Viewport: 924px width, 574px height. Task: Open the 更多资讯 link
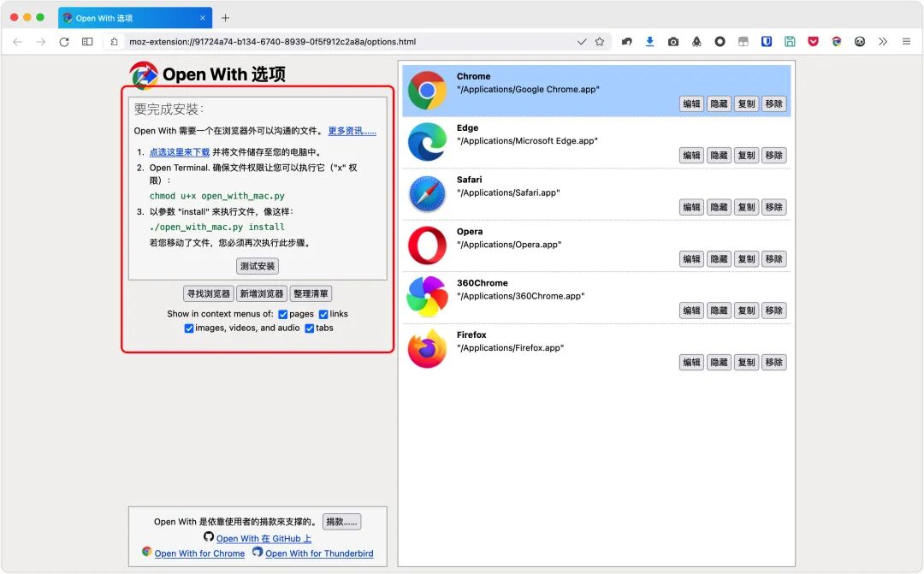[x=352, y=131]
